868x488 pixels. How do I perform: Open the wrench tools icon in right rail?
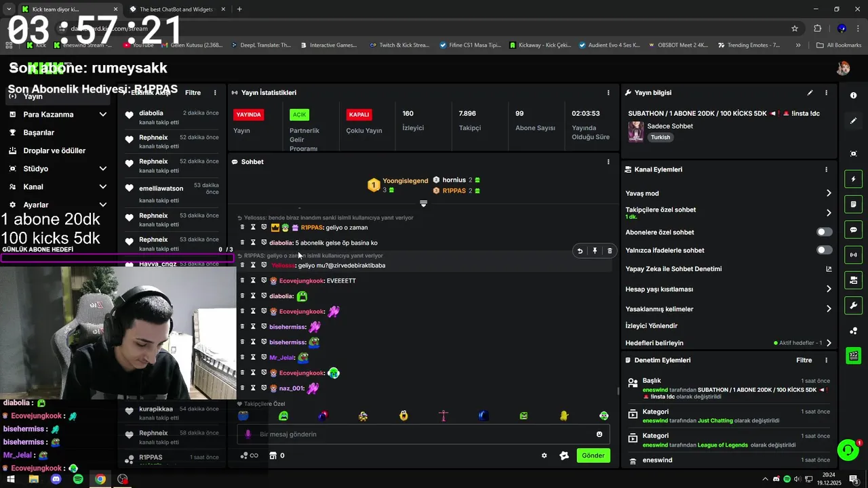point(854,306)
